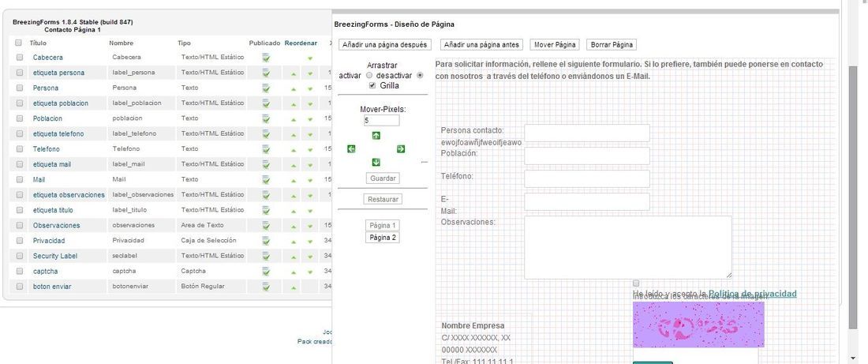
Task: Click the captcha image in preview
Action: [x=698, y=325]
